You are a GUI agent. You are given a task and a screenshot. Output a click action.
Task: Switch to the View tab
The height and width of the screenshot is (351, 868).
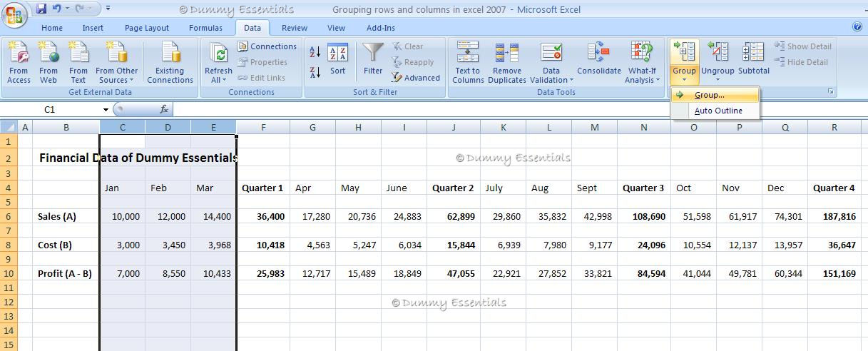[x=336, y=28]
